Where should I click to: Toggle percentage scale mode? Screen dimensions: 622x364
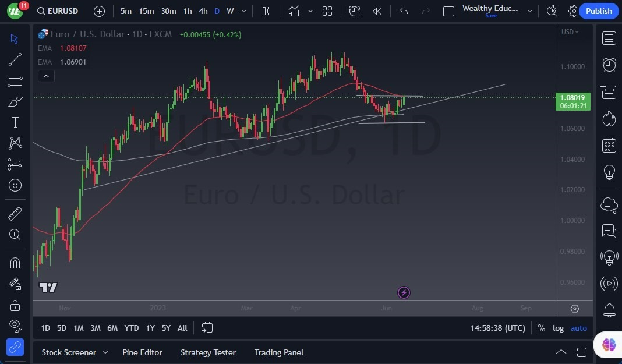pyautogui.click(x=542, y=328)
